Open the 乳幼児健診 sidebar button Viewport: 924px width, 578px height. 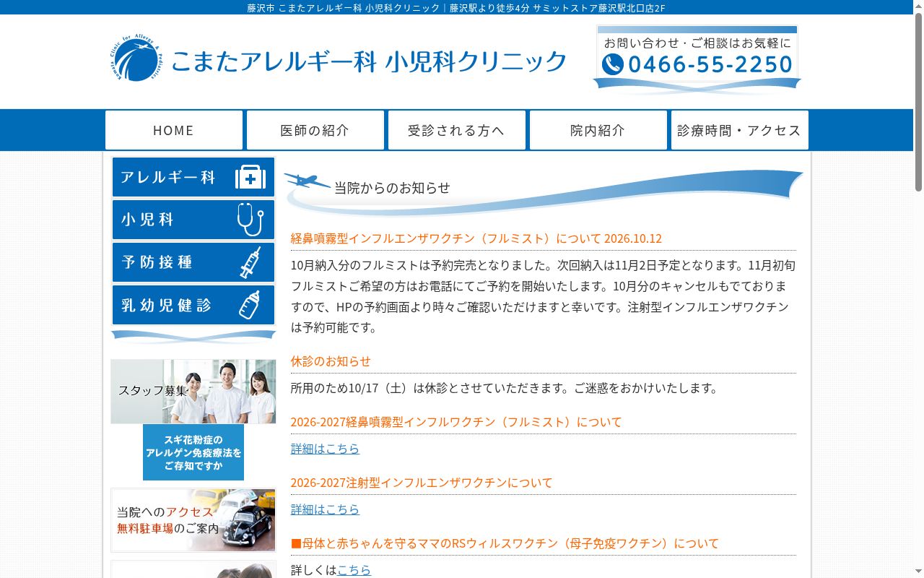click(193, 305)
